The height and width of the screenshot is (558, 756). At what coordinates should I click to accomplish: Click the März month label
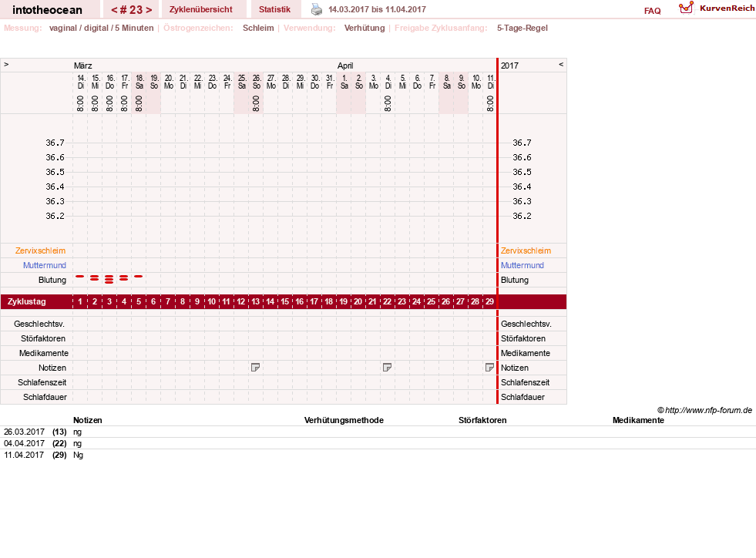(x=83, y=66)
